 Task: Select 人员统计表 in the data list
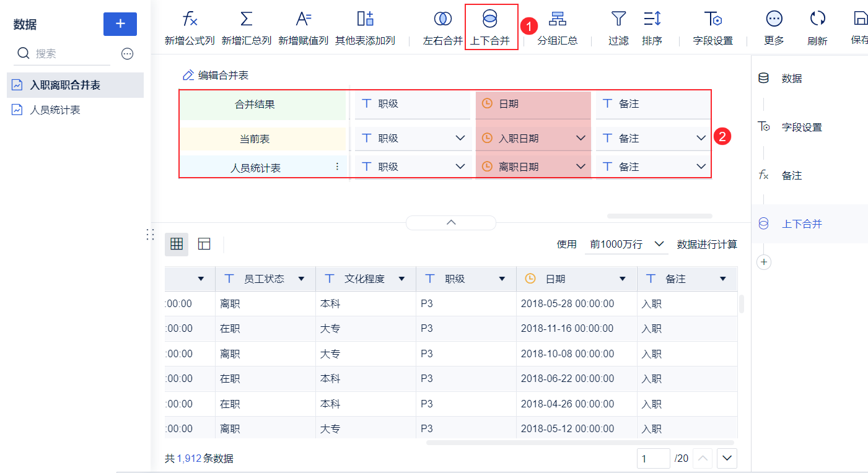75,110
